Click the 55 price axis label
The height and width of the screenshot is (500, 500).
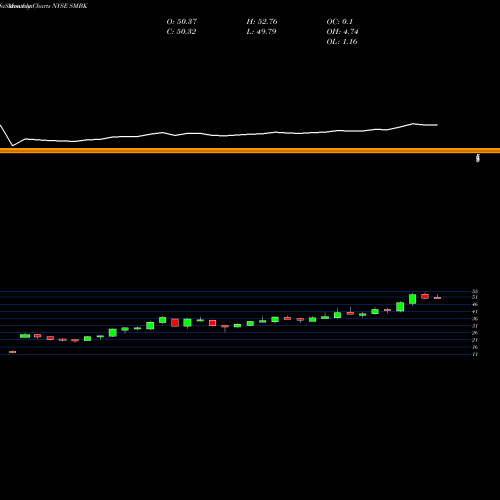click(x=475, y=291)
